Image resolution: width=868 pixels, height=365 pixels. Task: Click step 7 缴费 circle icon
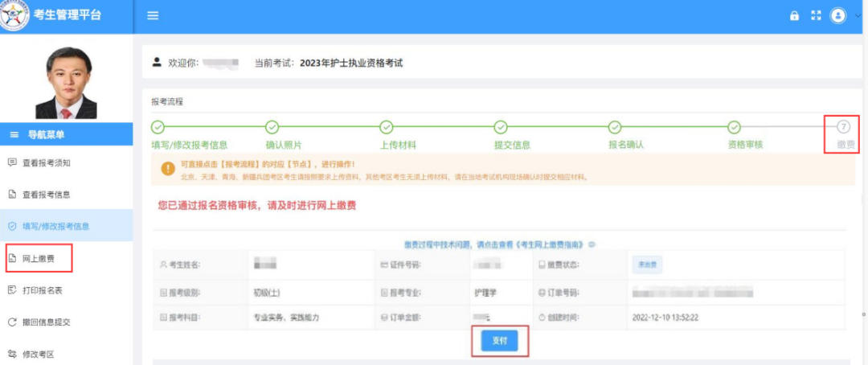843,127
